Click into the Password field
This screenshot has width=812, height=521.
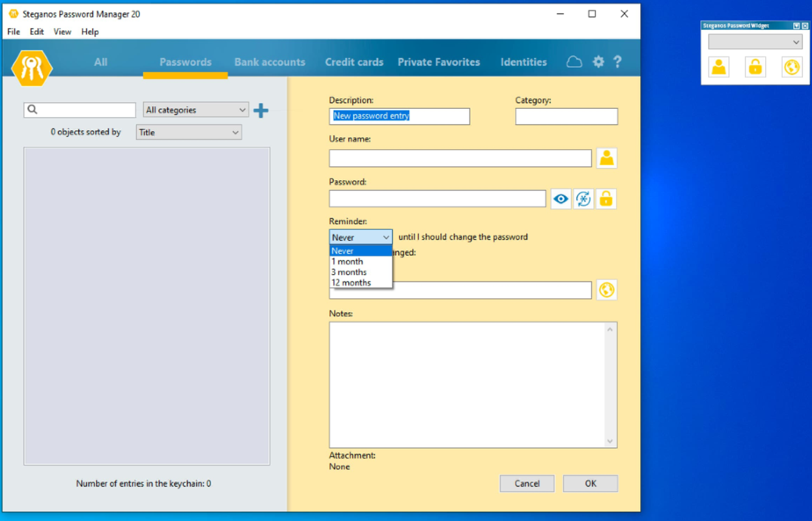(x=438, y=199)
